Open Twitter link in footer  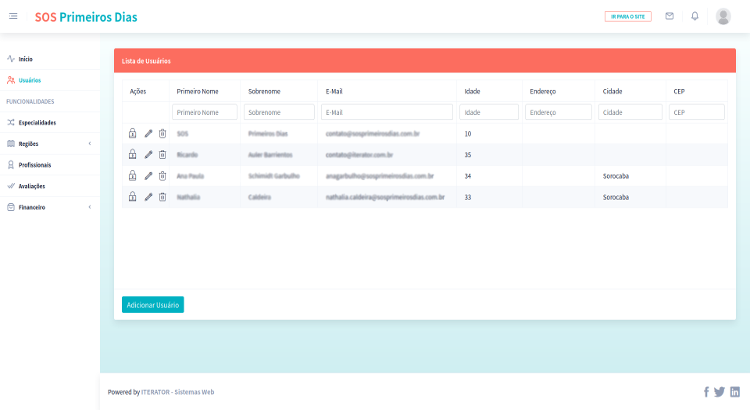point(719,392)
